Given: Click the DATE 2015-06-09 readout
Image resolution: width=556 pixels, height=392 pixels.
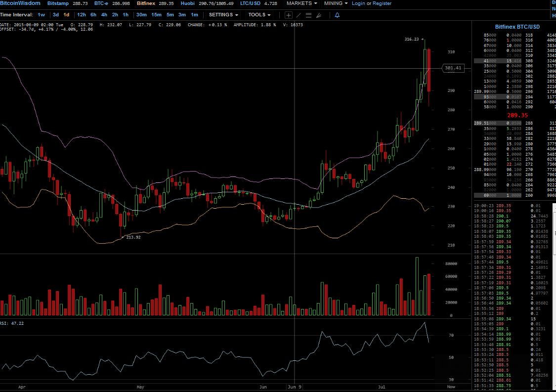Looking at the screenshot, I should (32, 25).
